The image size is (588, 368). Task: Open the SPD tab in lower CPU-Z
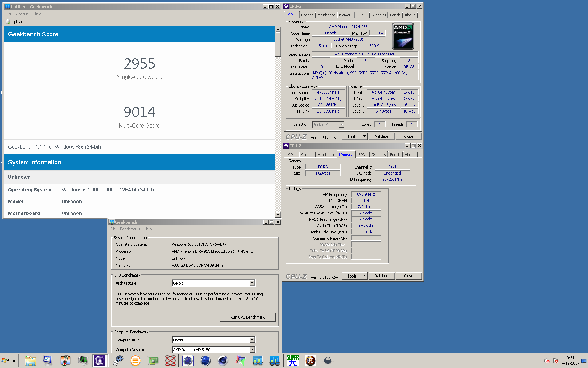[x=362, y=155]
